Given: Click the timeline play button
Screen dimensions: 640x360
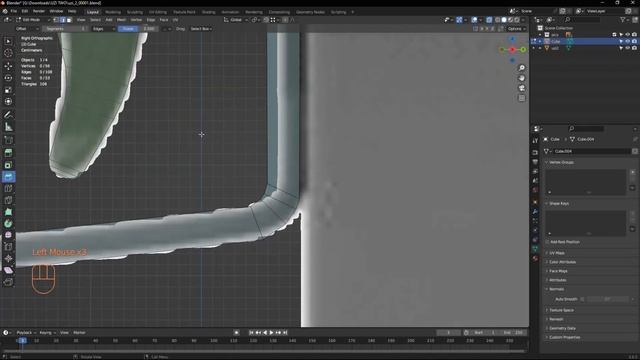Looking at the screenshot, I should pos(271,333).
